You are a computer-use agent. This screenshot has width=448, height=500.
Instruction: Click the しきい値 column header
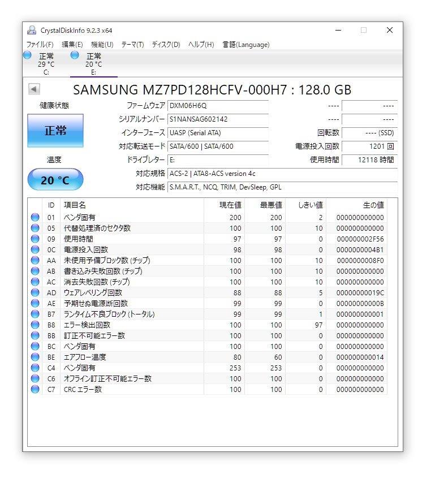[x=306, y=205]
